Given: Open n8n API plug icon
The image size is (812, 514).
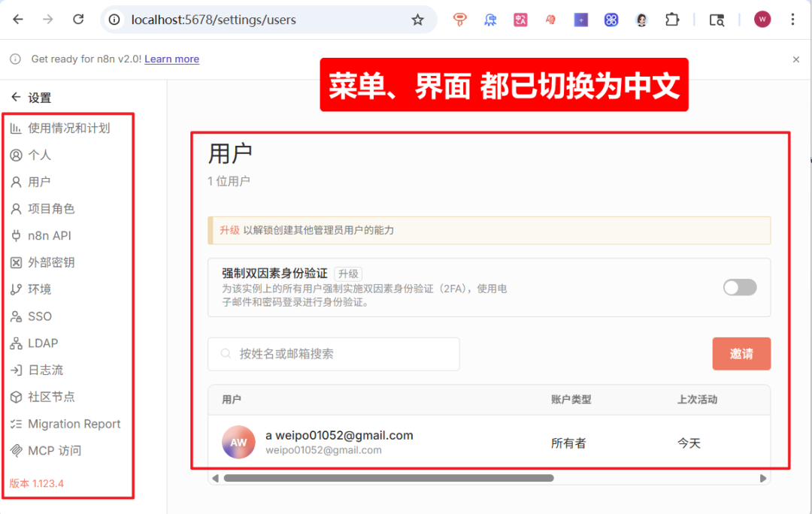Looking at the screenshot, I should click(16, 235).
